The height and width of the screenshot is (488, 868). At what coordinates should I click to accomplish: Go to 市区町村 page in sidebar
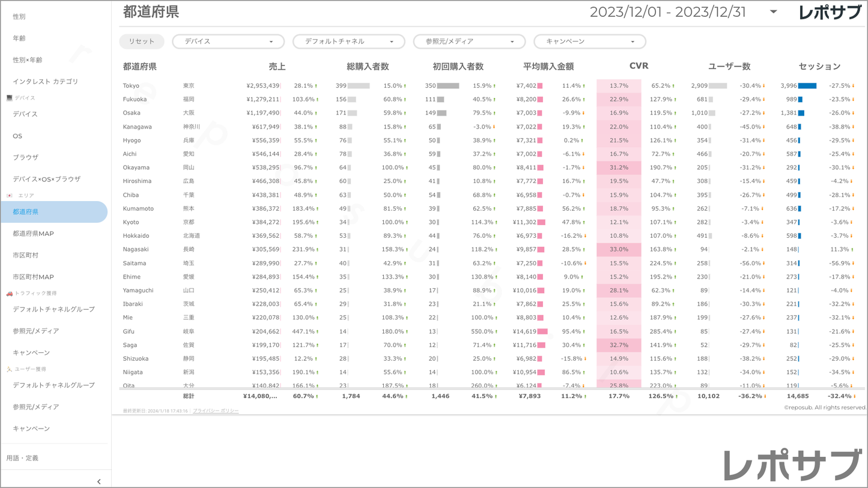pyautogui.click(x=26, y=255)
